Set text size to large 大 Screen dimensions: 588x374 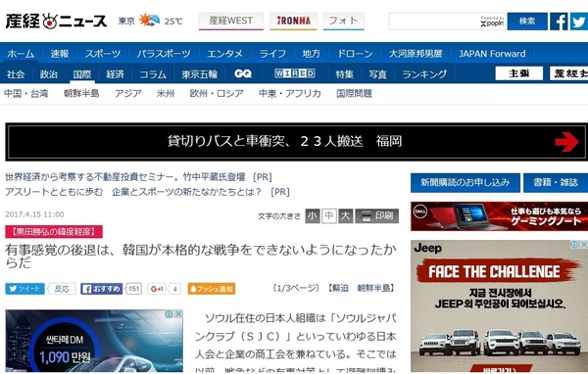click(x=345, y=215)
